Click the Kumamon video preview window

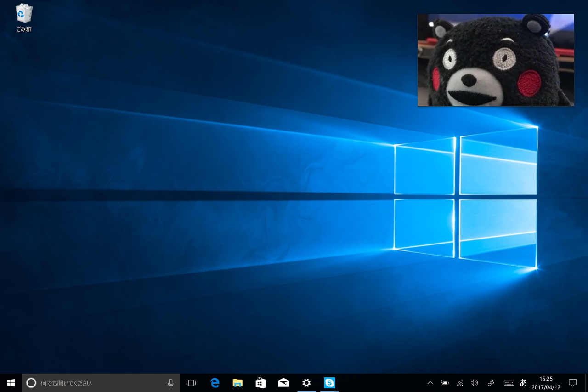496,60
